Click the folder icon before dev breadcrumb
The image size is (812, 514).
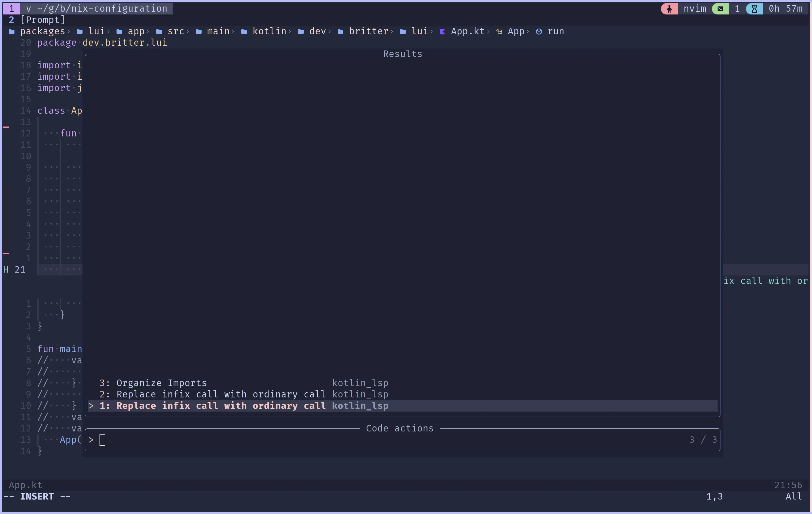tap(302, 31)
